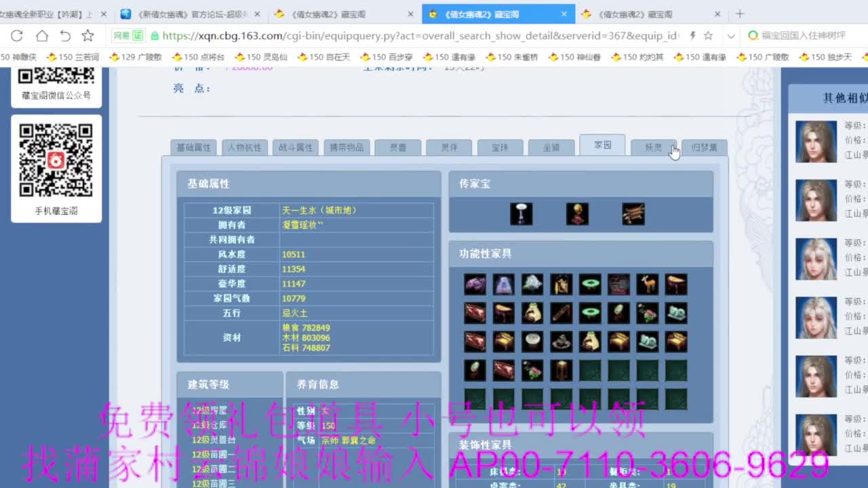Screen dimensions: 868x488
Task: Open the 150 独步天 bookmark
Action: coord(825,57)
